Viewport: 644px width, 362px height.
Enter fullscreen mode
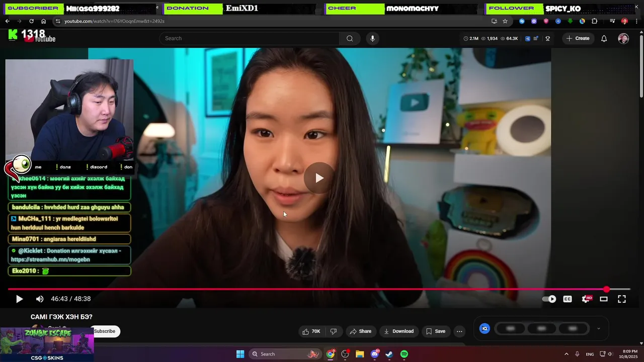(622, 299)
